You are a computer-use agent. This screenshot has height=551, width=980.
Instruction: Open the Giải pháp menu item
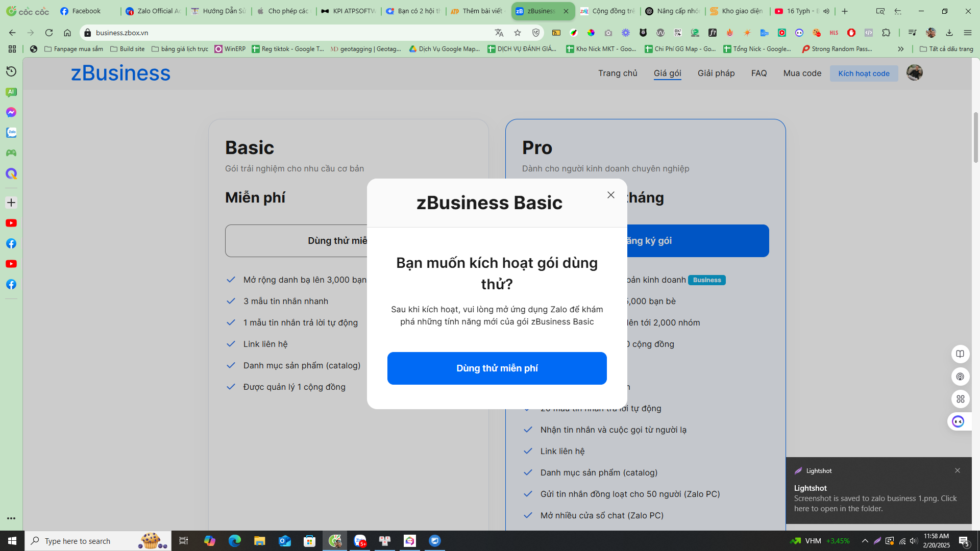[716, 73]
